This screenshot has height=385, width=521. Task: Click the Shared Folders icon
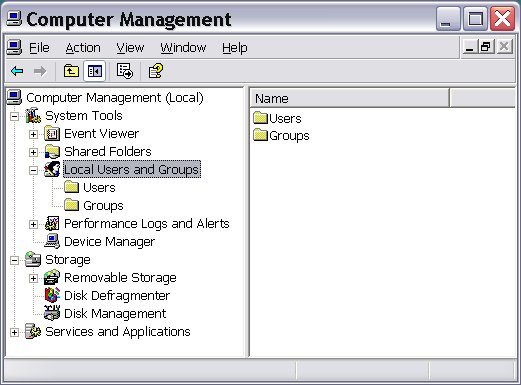pos(52,152)
